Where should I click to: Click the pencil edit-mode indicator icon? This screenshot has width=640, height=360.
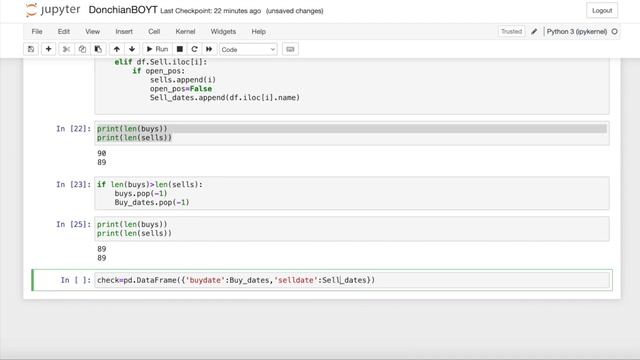[x=534, y=31]
